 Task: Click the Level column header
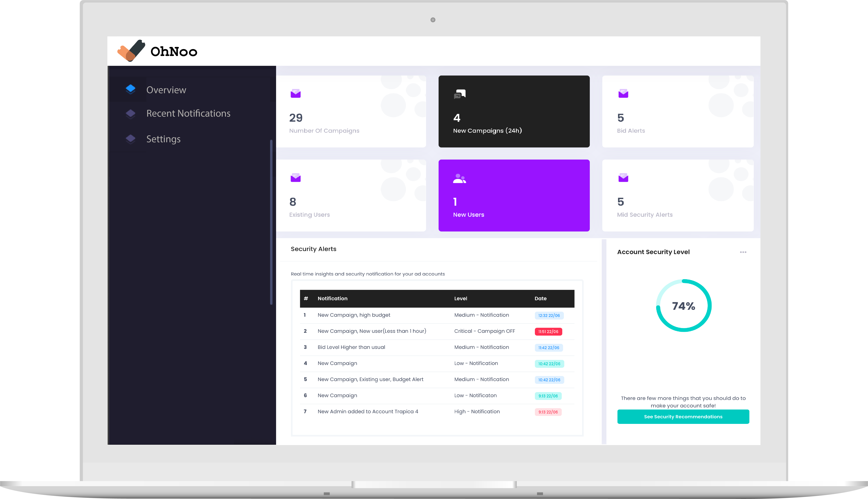point(460,298)
